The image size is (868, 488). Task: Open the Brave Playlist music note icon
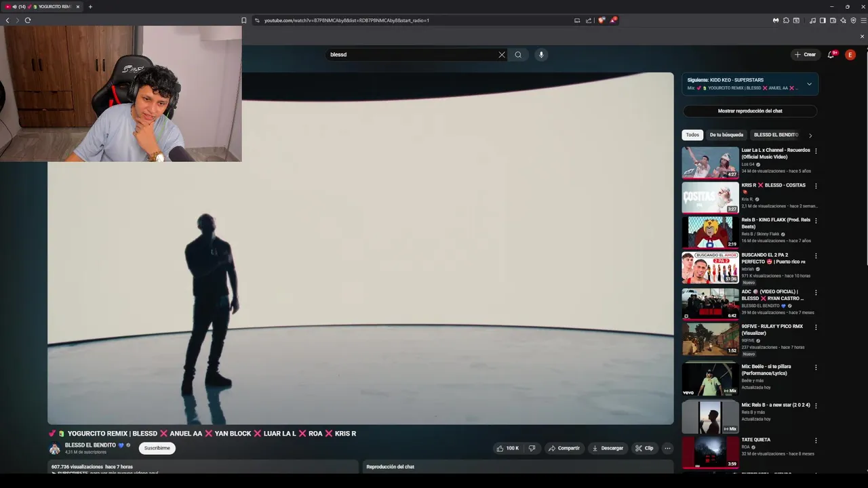click(x=812, y=20)
